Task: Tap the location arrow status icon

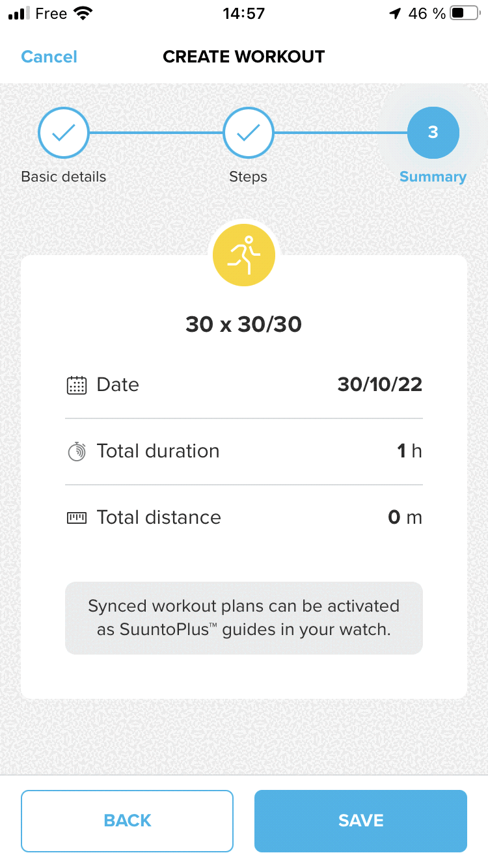Action: point(395,14)
